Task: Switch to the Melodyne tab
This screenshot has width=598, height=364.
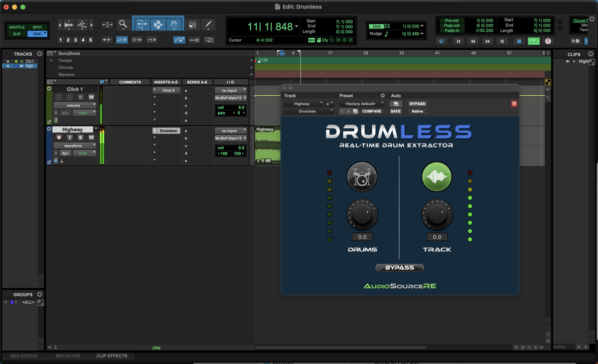Action: (68, 356)
